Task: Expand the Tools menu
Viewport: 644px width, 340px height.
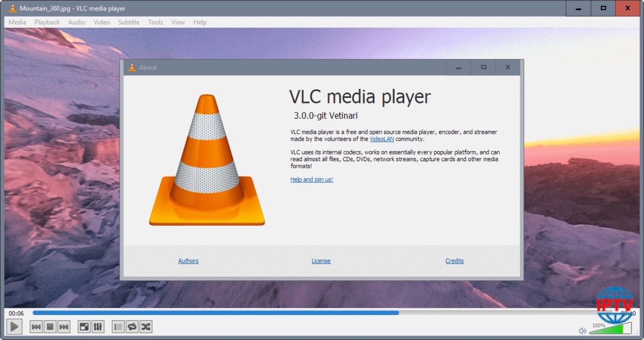Action: pos(155,22)
